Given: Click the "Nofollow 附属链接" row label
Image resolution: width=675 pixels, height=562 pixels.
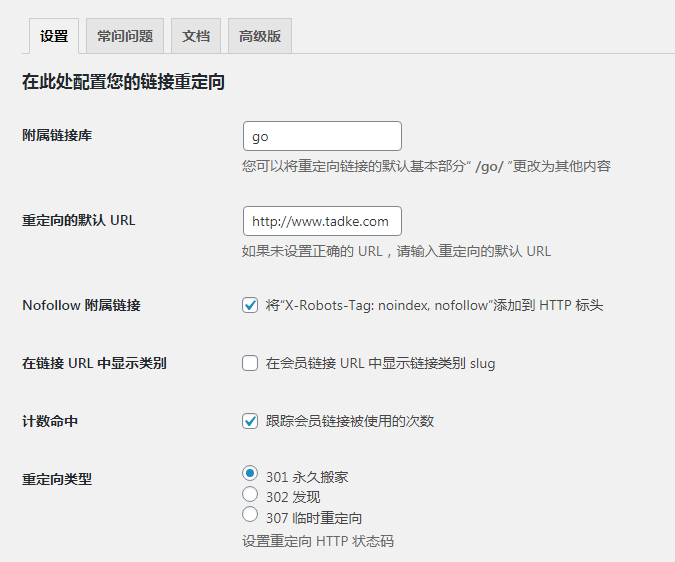Looking at the screenshot, I should [x=81, y=306].
